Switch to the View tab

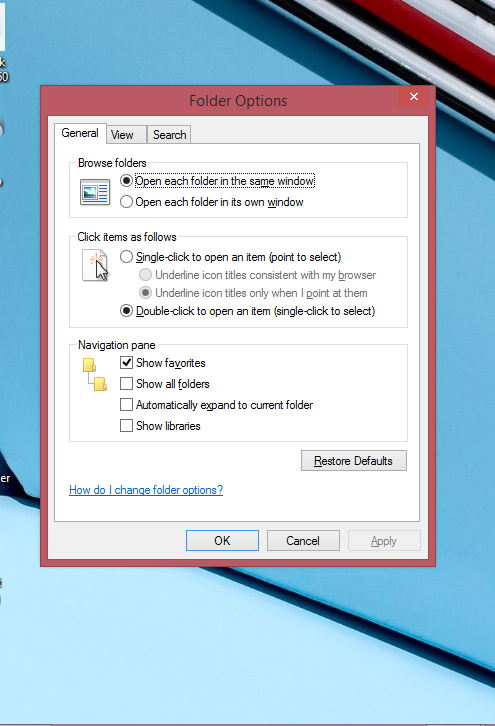(x=122, y=135)
